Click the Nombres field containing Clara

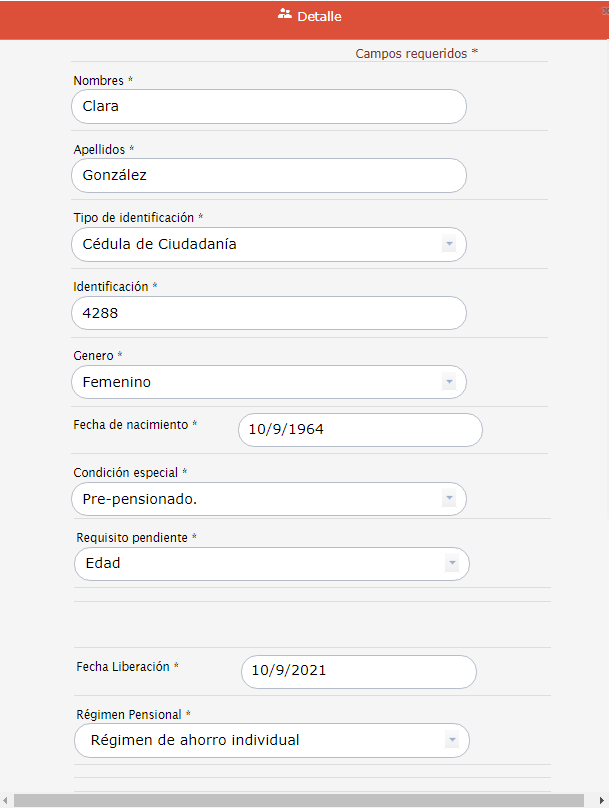tap(268, 107)
